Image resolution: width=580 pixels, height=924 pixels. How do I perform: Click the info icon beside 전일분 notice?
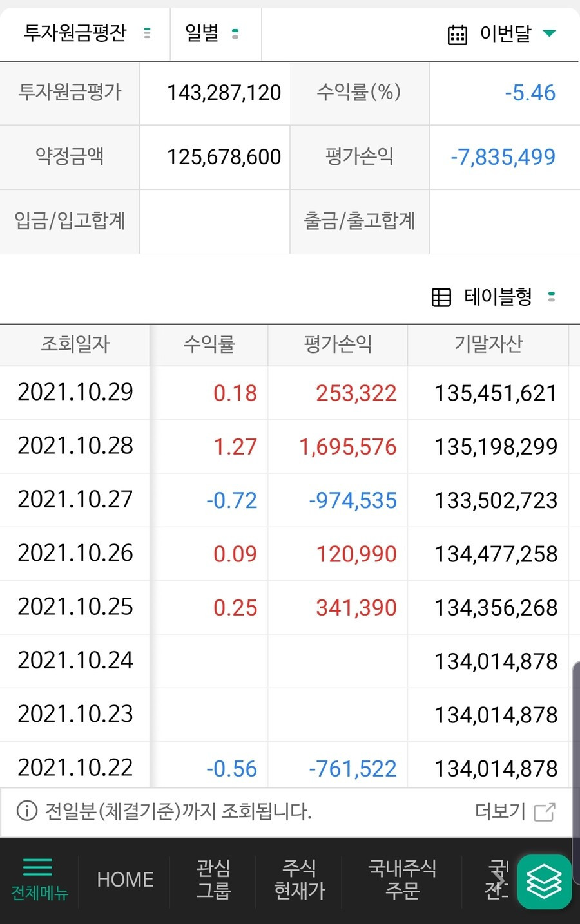26,811
